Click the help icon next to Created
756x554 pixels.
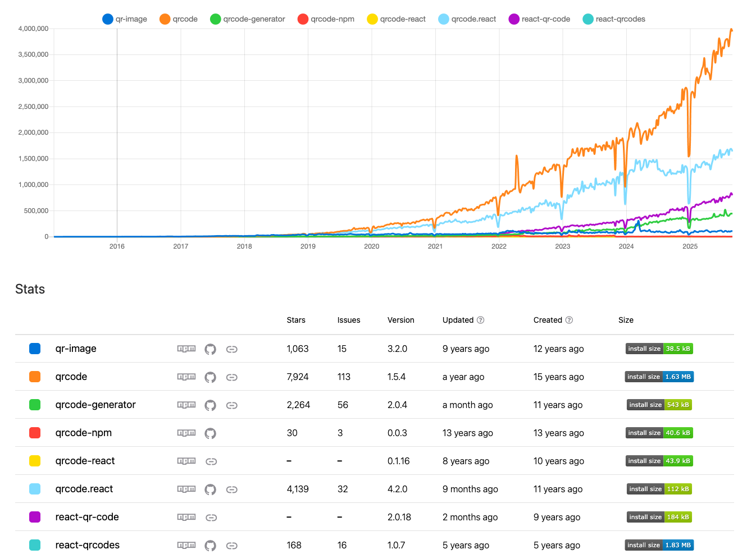(x=569, y=320)
